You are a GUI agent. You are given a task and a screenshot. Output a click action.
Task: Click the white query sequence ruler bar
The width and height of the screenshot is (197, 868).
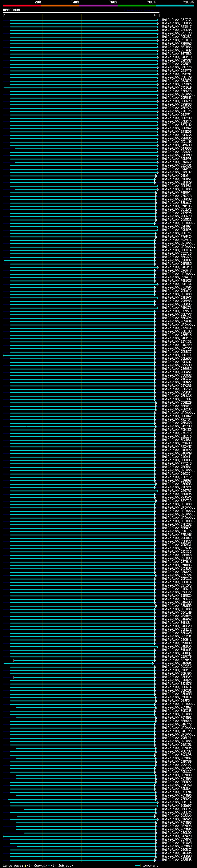coord(81,13)
